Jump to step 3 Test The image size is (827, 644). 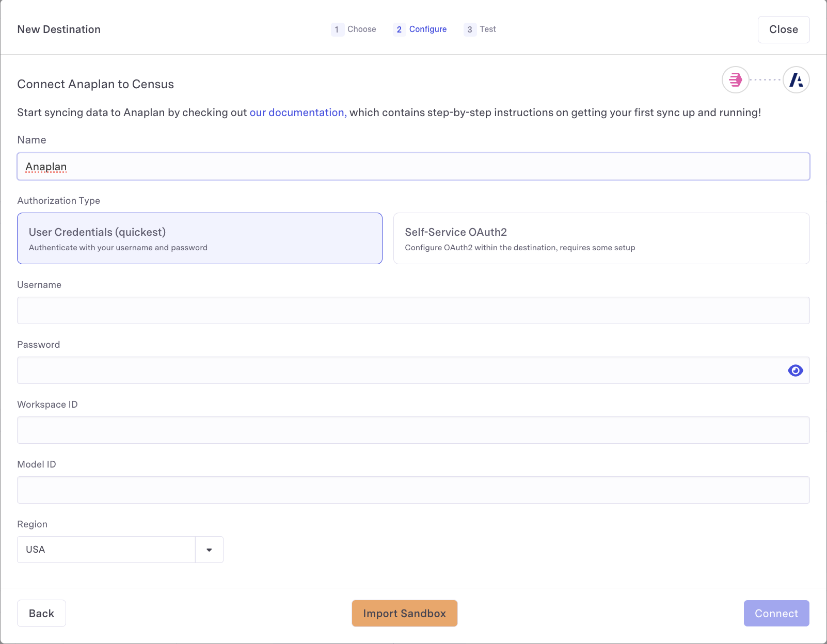tap(480, 29)
